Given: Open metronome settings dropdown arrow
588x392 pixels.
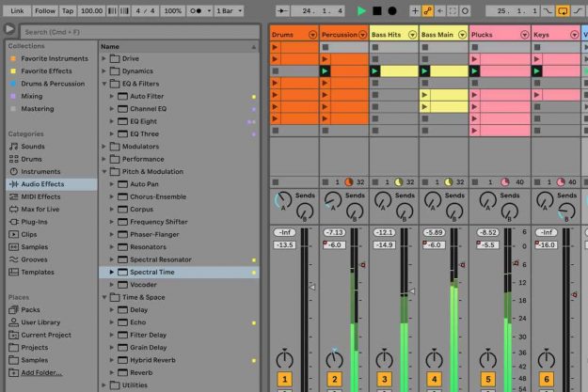Looking at the screenshot, I should point(209,11).
